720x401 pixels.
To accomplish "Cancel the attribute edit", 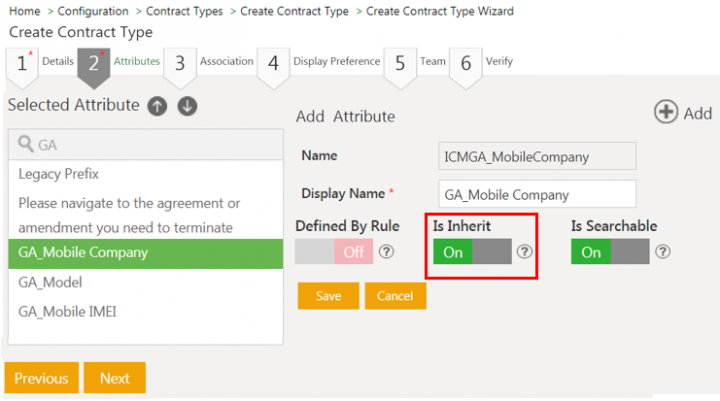I will 395,296.
